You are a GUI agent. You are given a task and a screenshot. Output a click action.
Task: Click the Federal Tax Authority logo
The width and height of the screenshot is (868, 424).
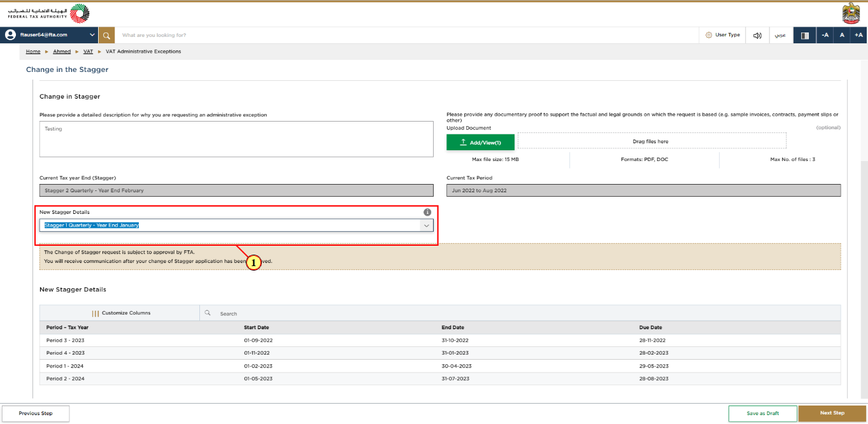tap(48, 13)
